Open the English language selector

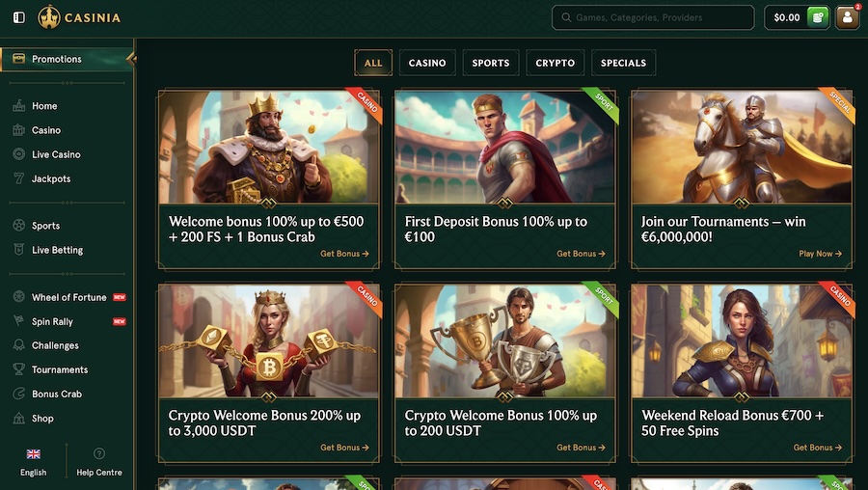(x=33, y=462)
